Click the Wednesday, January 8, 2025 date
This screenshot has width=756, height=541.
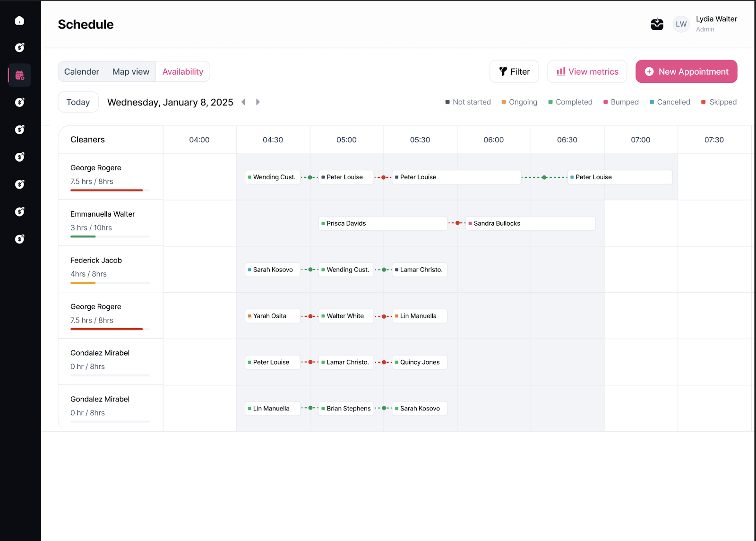(170, 102)
